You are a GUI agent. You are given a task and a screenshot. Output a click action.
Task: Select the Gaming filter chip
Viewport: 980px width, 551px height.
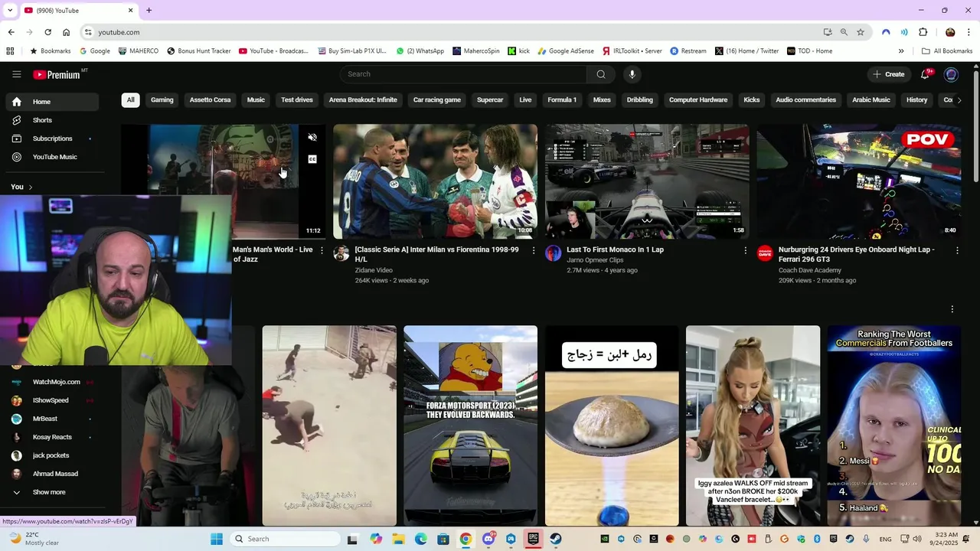[x=162, y=100]
